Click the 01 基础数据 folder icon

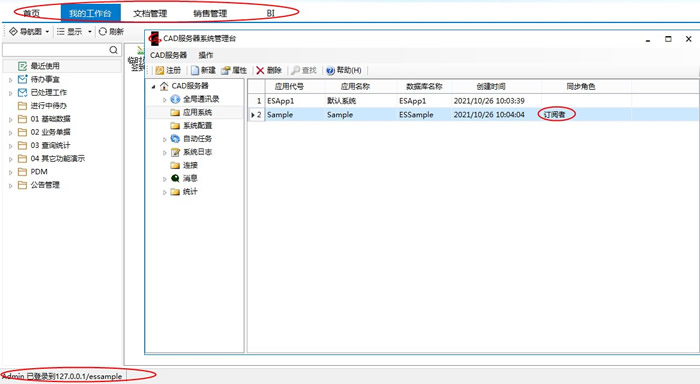[22, 119]
